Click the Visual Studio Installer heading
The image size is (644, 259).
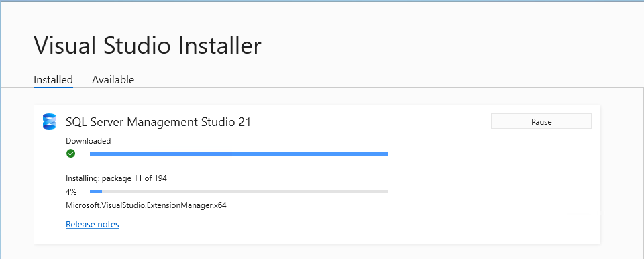[x=148, y=45]
